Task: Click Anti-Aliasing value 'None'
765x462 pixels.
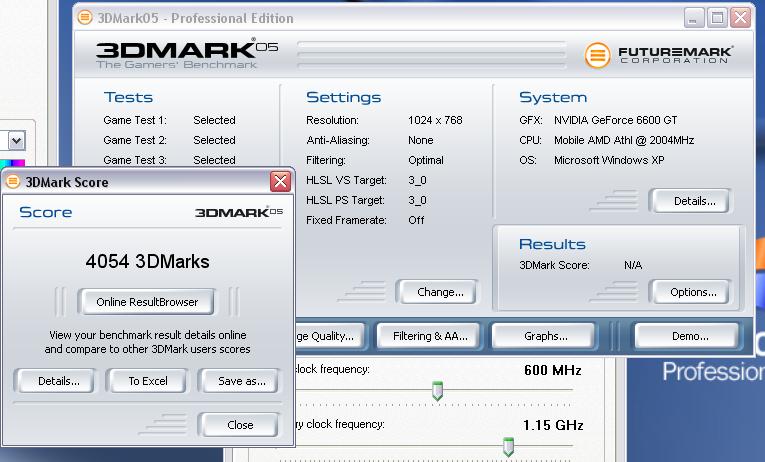Action: tap(421, 140)
